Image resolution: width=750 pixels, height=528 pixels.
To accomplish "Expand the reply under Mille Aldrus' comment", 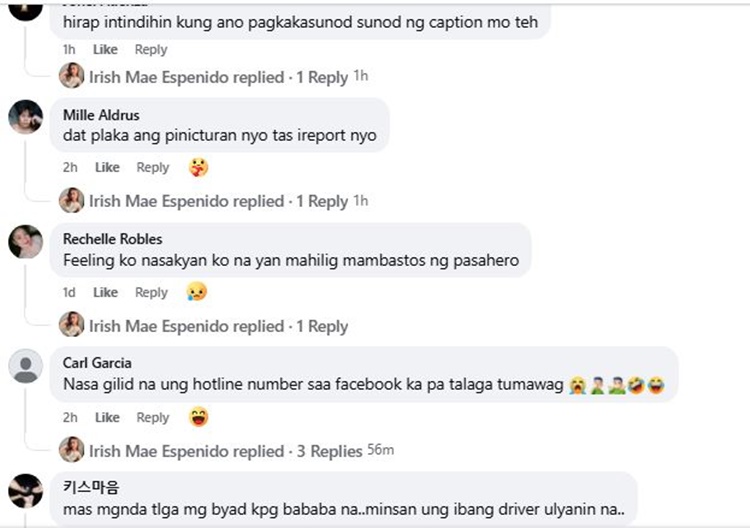I will (x=219, y=201).
